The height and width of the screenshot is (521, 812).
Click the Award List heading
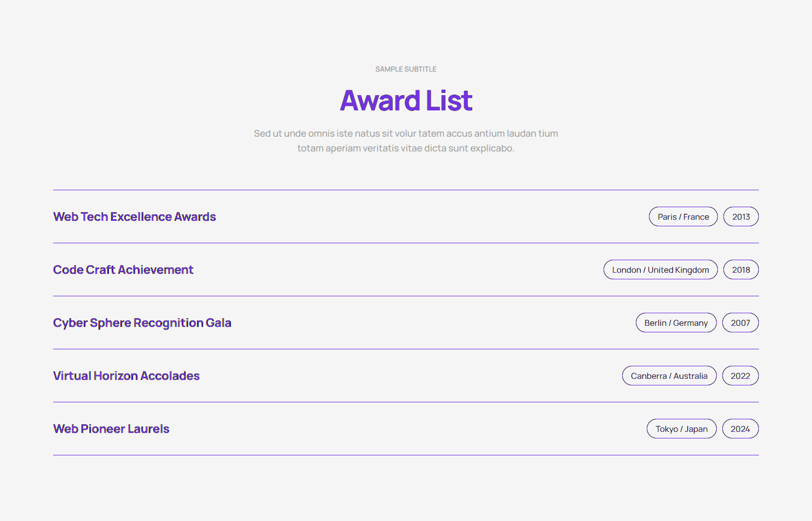coord(406,101)
